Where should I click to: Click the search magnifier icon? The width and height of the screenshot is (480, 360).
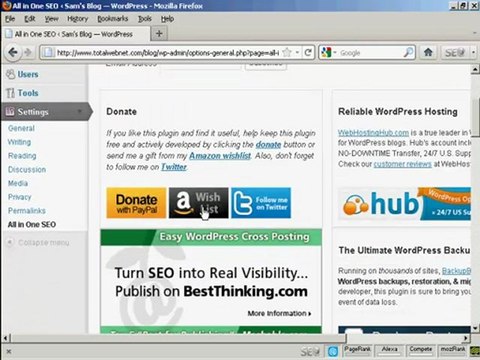point(408,52)
